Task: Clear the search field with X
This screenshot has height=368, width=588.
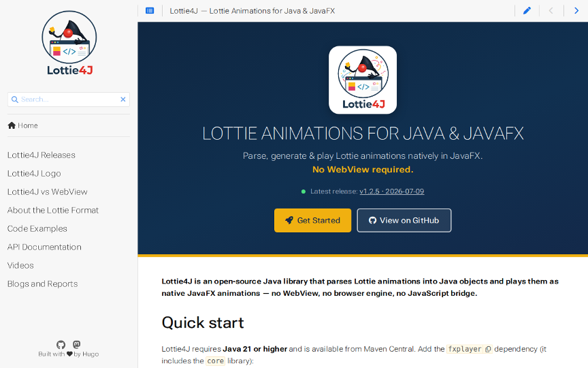Action: 122,99
